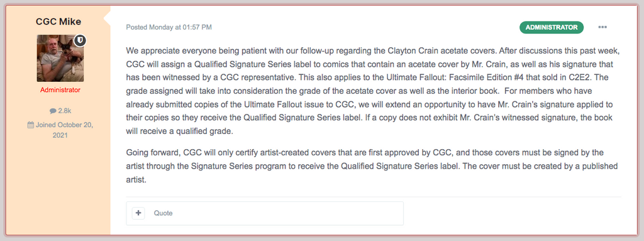Click the orange author sidebar background
Image resolution: width=644 pixels, height=241 pixels.
pyautogui.click(x=58, y=185)
